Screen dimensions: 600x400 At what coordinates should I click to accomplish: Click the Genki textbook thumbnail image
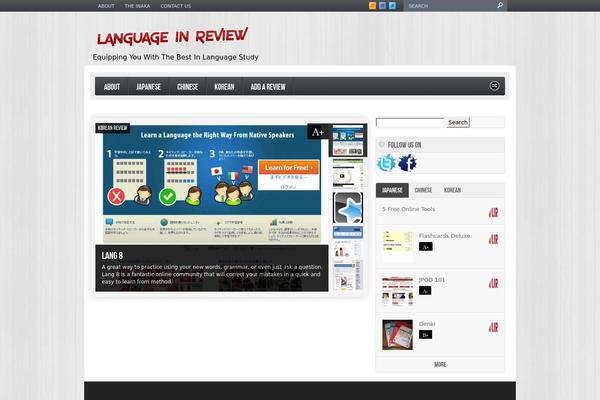[x=398, y=335]
